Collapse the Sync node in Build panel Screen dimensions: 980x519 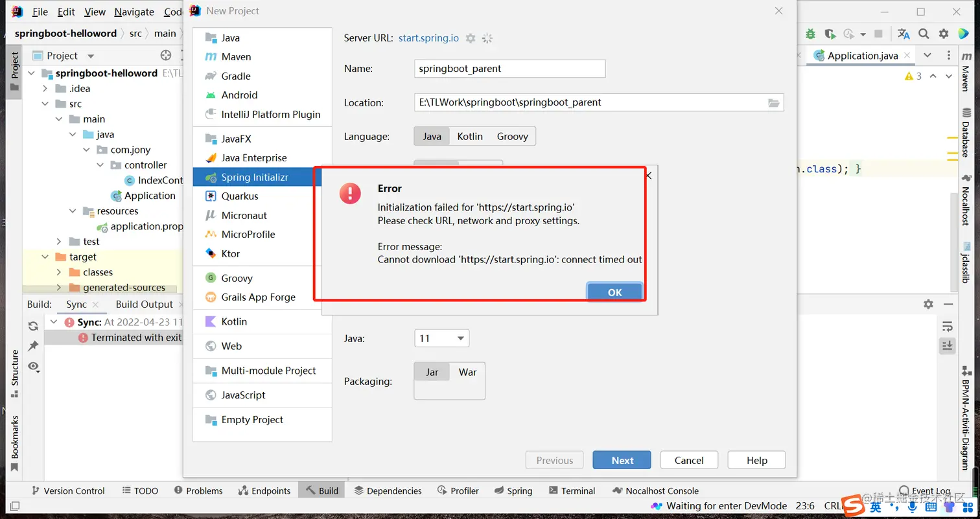[x=54, y=322]
